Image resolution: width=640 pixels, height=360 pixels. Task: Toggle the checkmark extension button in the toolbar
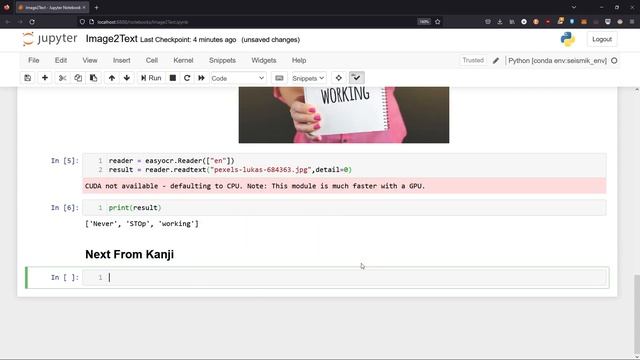pos(356,78)
